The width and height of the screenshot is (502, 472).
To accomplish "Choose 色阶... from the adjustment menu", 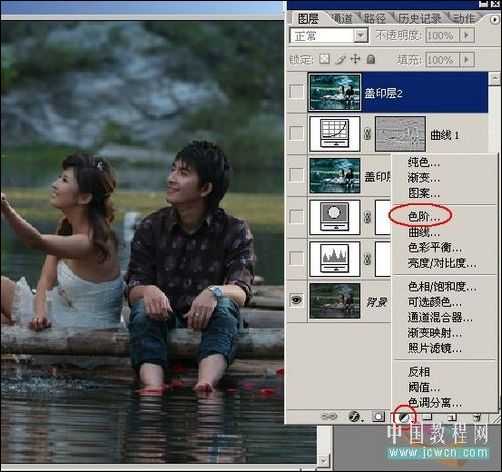I will point(424,217).
